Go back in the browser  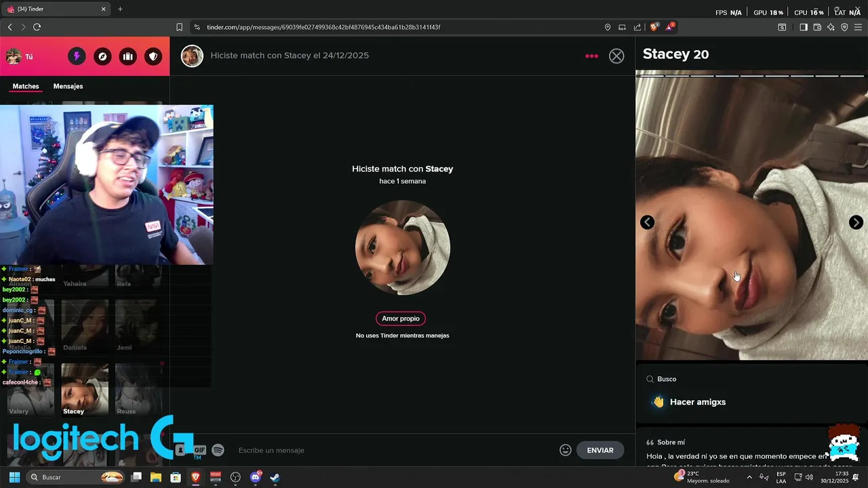pos(10,27)
